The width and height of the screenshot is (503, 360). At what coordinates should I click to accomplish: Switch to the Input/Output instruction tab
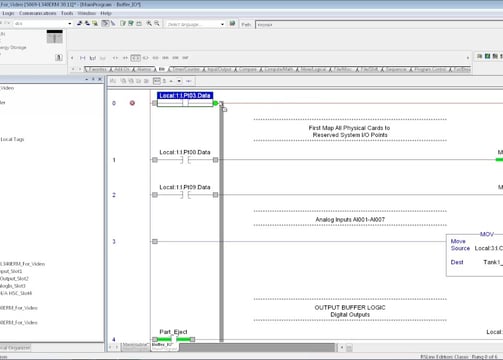pos(219,69)
